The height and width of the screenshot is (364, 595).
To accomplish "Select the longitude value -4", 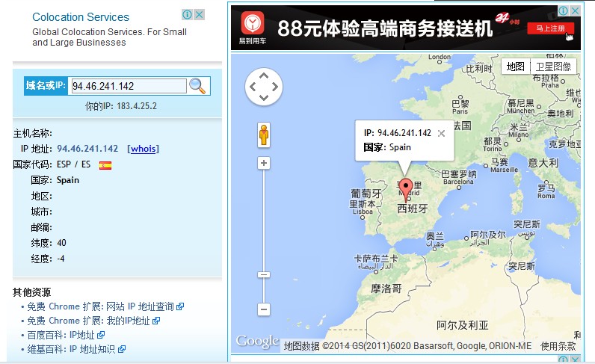I will (x=61, y=259).
